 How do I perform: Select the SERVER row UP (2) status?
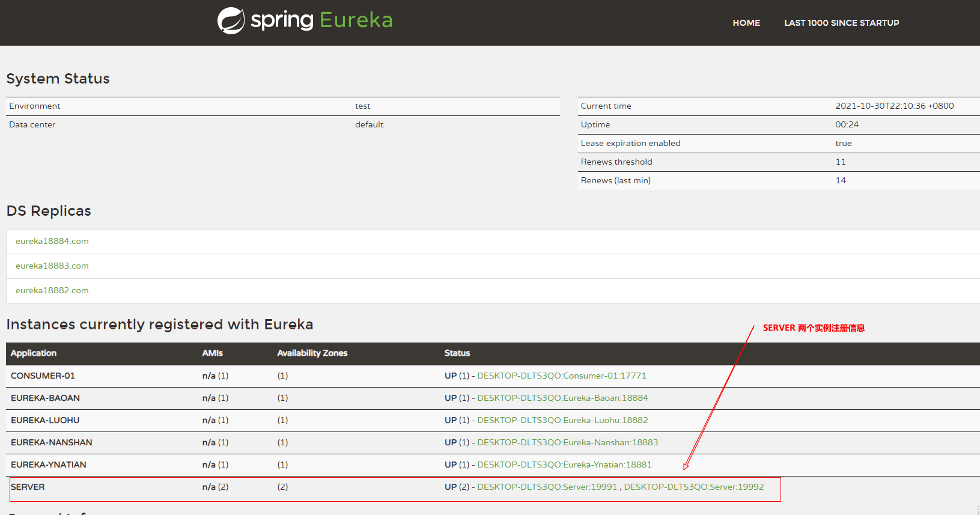(457, 487)
